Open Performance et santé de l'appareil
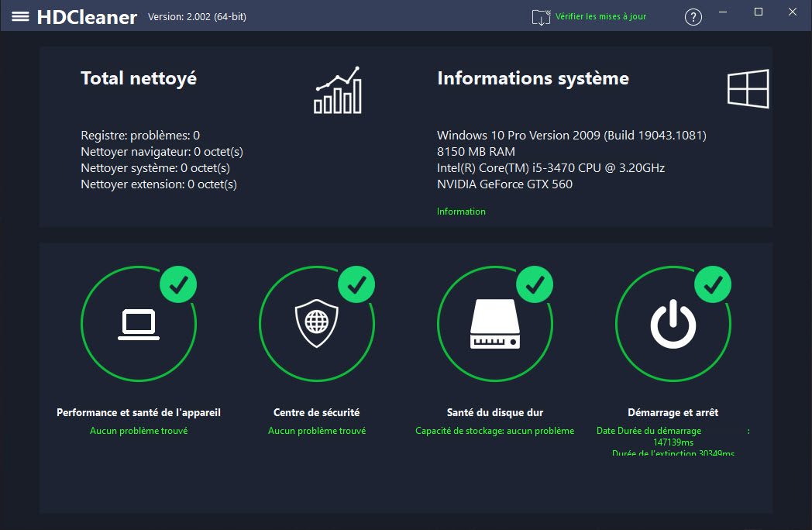 tap(139, 412)
